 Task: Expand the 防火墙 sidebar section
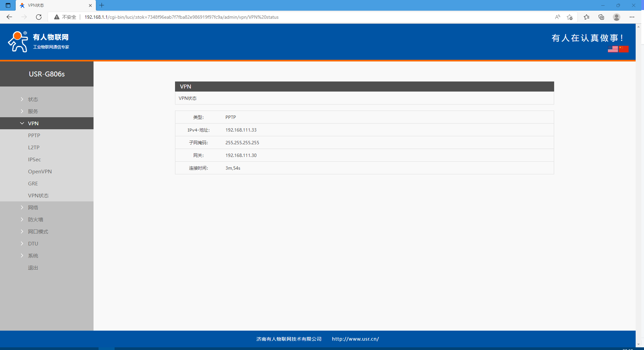coord(35,219)
